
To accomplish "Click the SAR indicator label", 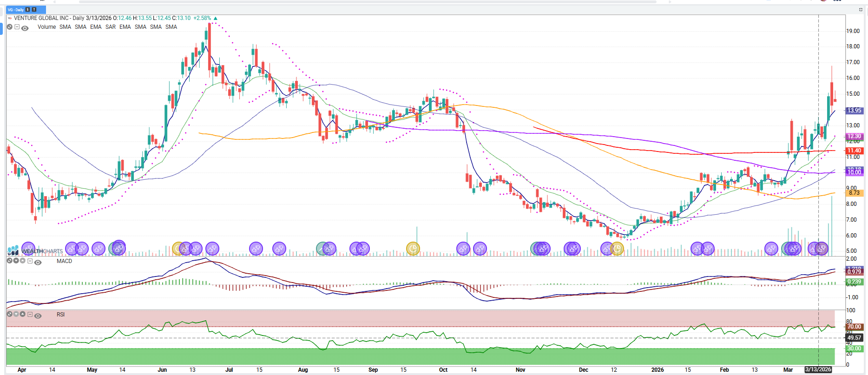I will (x=110, y=27).
